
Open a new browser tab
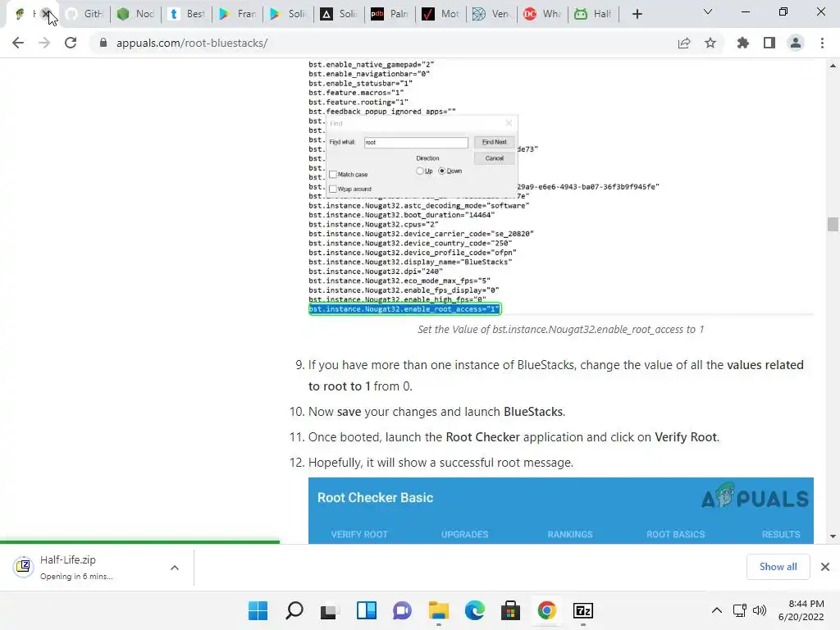pyautogui.click(x=637, y=14)
